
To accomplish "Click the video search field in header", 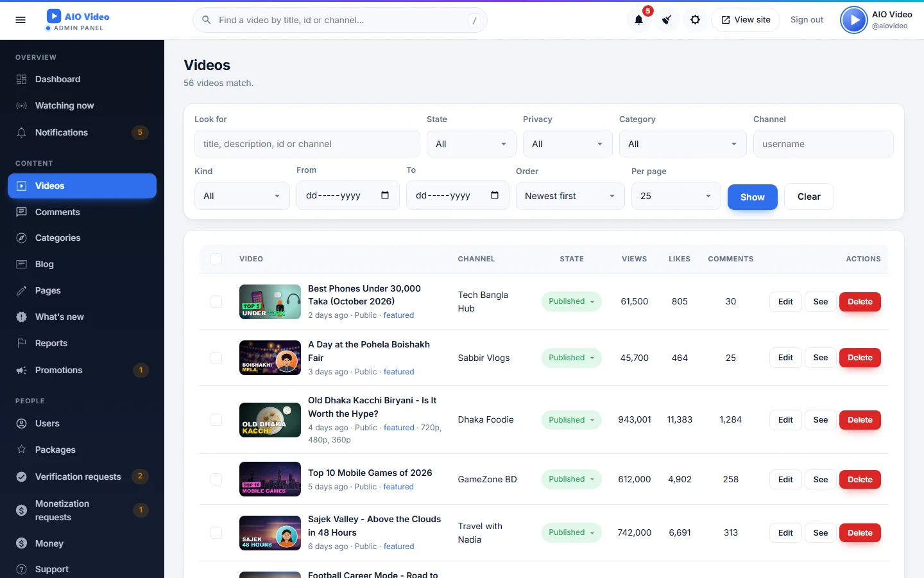I will pyautogui.click(x=340, y=20).
